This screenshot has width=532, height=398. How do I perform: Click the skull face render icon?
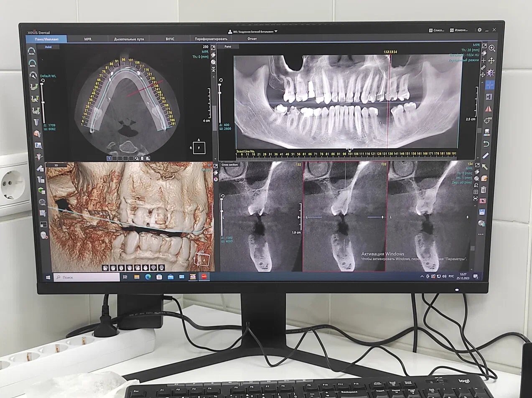point(44,236)
